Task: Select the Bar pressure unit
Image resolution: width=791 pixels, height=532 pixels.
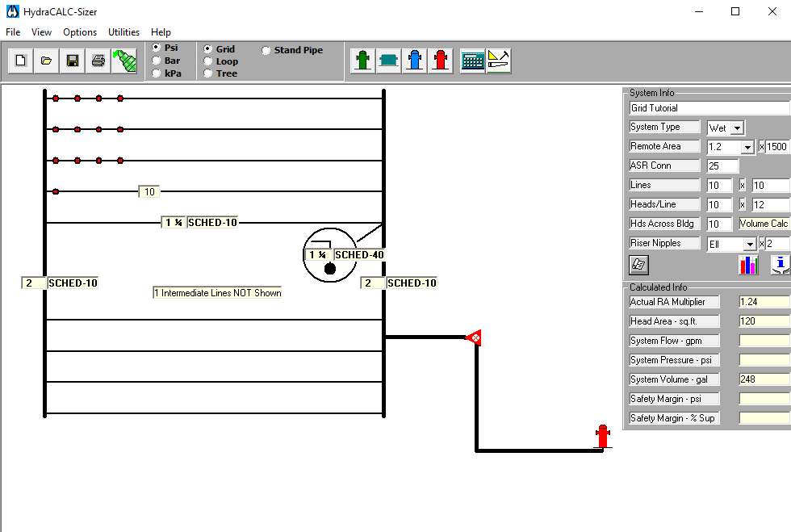Action: [x=157, y=61]
